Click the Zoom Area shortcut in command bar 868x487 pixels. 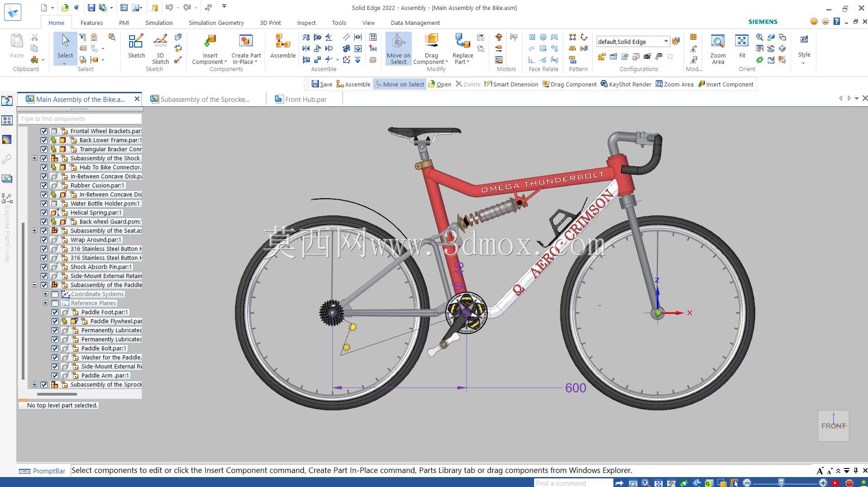tap(674, 84)
